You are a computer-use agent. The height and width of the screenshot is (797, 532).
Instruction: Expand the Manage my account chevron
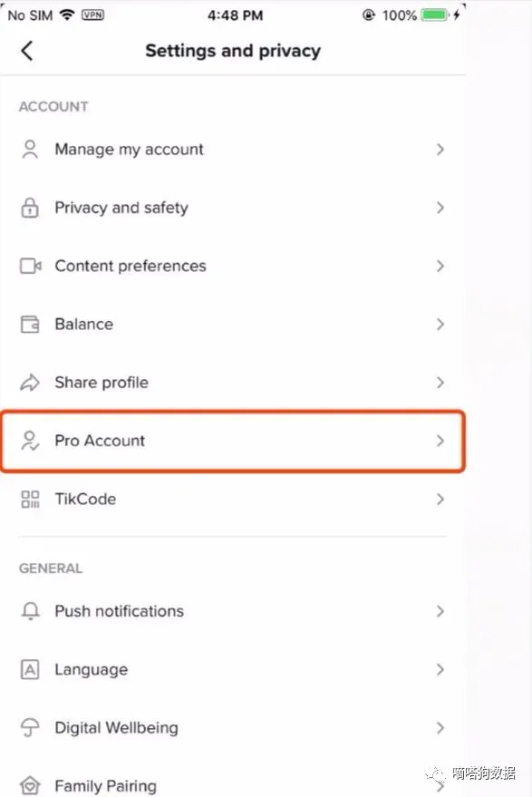point(440,150)
